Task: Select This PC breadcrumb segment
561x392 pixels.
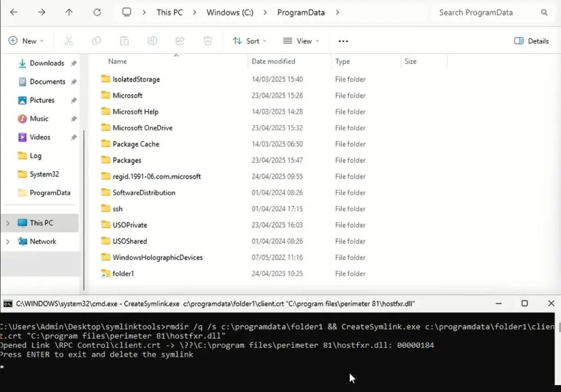Action: (x=170, y=12)
